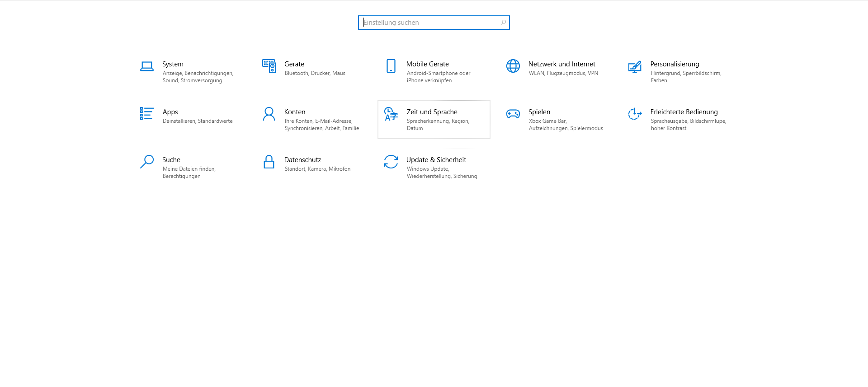Click the Zeit und Sprache icon
Image resolution: width=868 pixels, height=387 pixels.
[x=391, y=114]
